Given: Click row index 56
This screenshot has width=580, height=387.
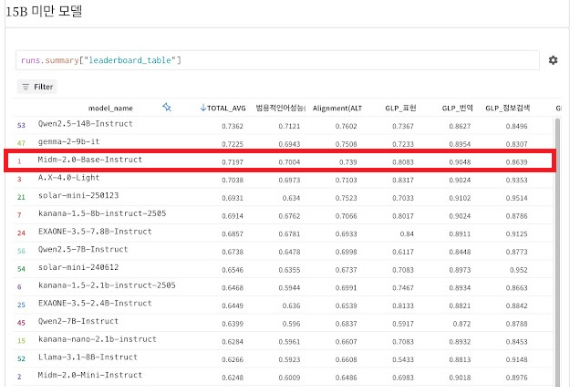Looking at the screenshot, I should pos(21,251).
